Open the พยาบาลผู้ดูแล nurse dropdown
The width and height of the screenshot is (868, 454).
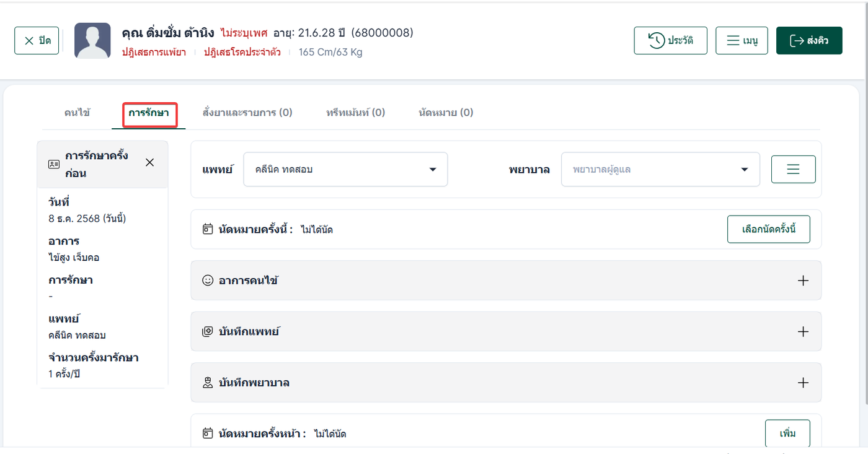point(660,169)
